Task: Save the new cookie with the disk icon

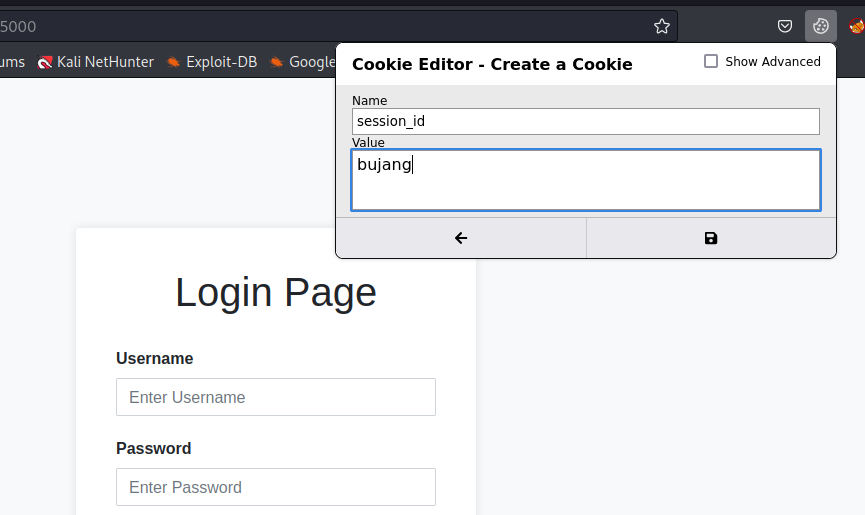Action: click(711, 238)
